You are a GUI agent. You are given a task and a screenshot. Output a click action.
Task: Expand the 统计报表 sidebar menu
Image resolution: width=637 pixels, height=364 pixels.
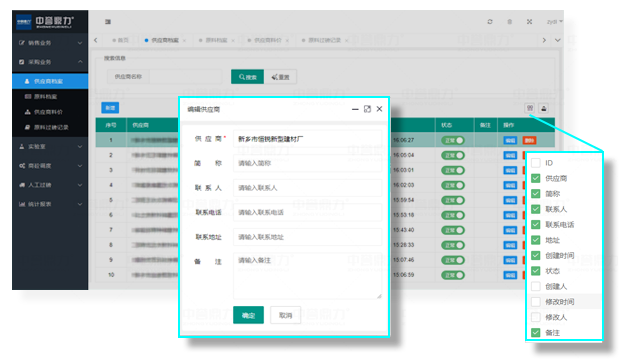tap(50, 204)
